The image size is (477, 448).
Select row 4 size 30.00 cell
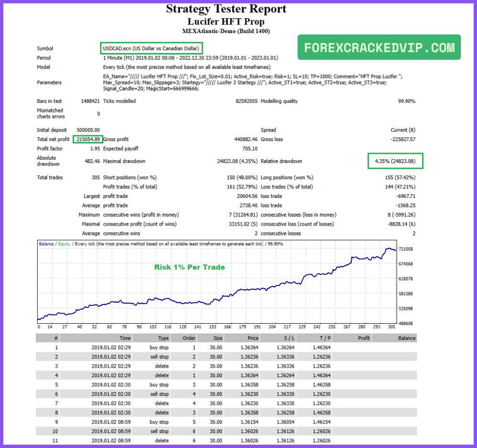pyautogui.click(x=216, y=375)
